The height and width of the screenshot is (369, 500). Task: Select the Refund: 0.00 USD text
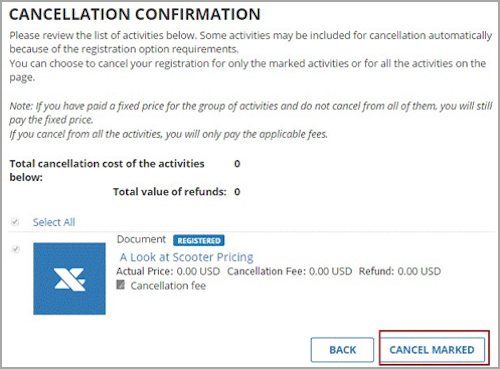400,271
